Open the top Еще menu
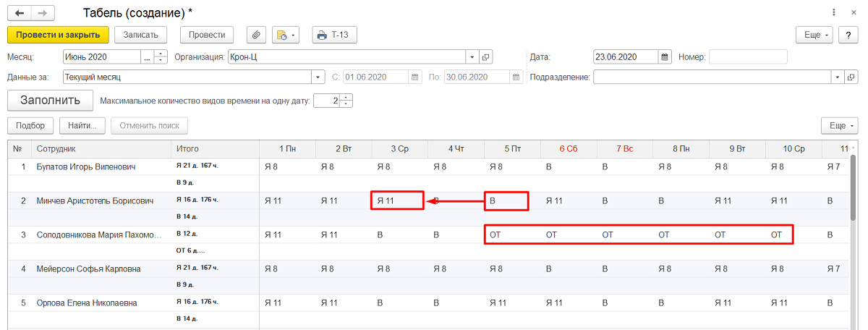 (814, 35)
